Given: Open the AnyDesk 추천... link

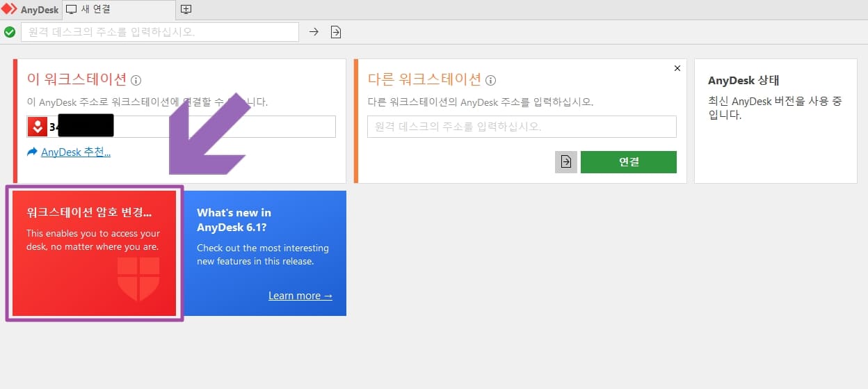Looking at the screenshot, I should (x=76, y=152).
